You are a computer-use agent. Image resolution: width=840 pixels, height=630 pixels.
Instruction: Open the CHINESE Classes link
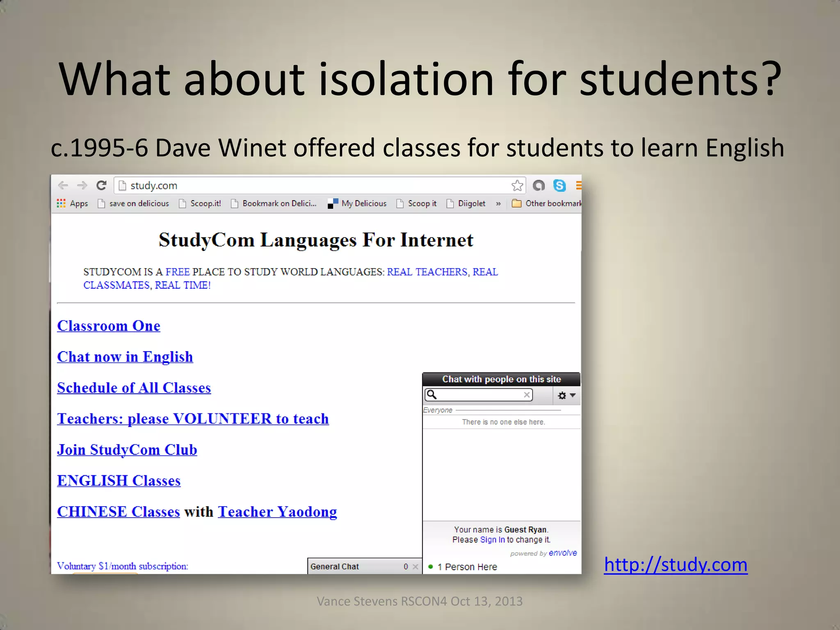[119, 512]
